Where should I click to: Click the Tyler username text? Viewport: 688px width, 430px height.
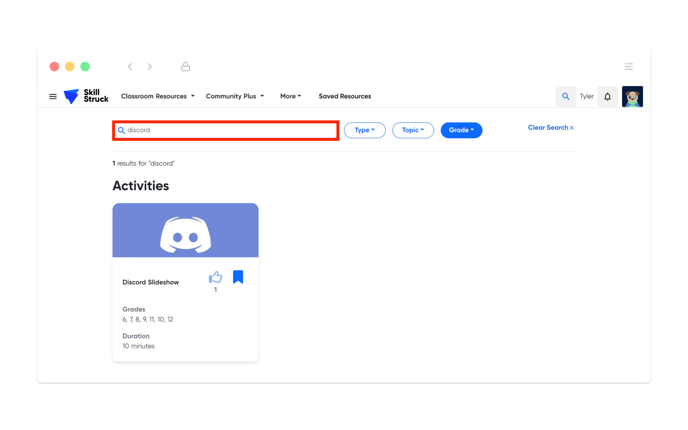[587, 97]
